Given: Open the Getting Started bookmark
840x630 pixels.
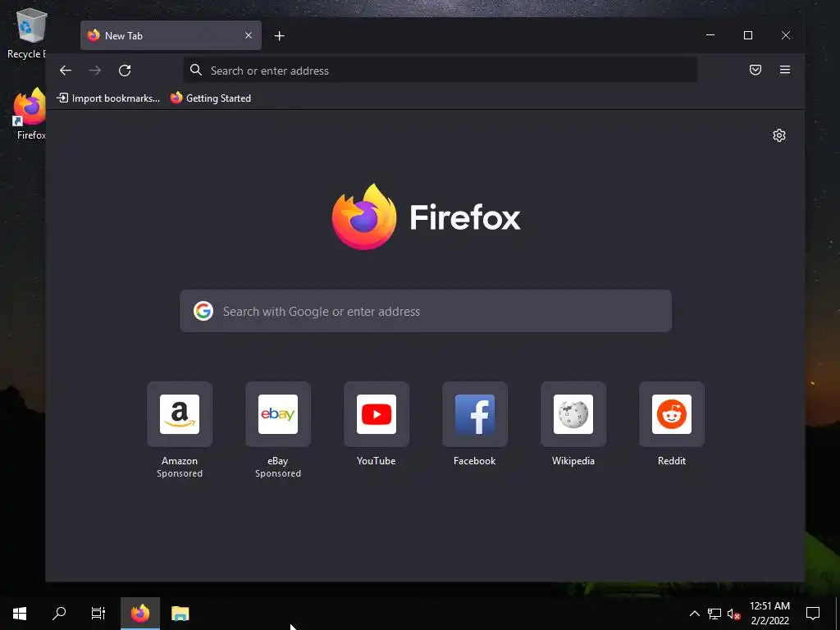Looking at the screenshot, I should click(211, 98).
